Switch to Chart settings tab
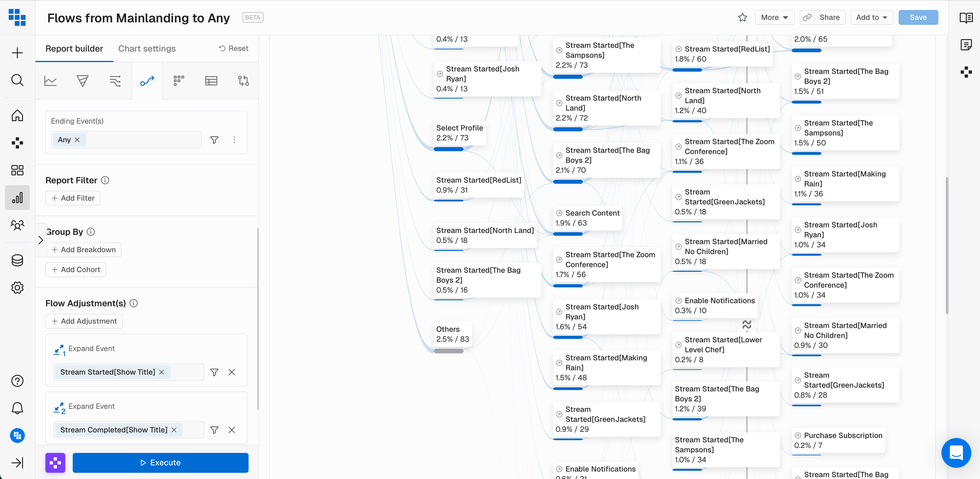Viewport: 980px width, 479px height. pyautogui.click(x=147, y=49)
